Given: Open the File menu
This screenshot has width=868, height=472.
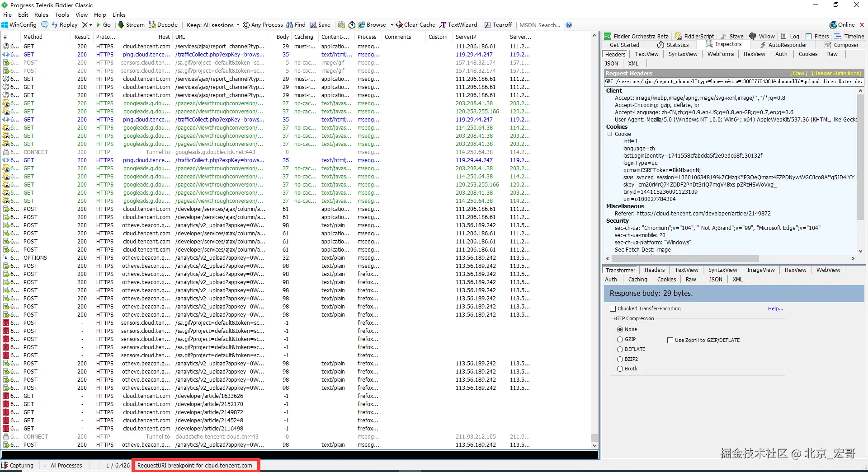Looking at the screenshot, I should [8, 14].
